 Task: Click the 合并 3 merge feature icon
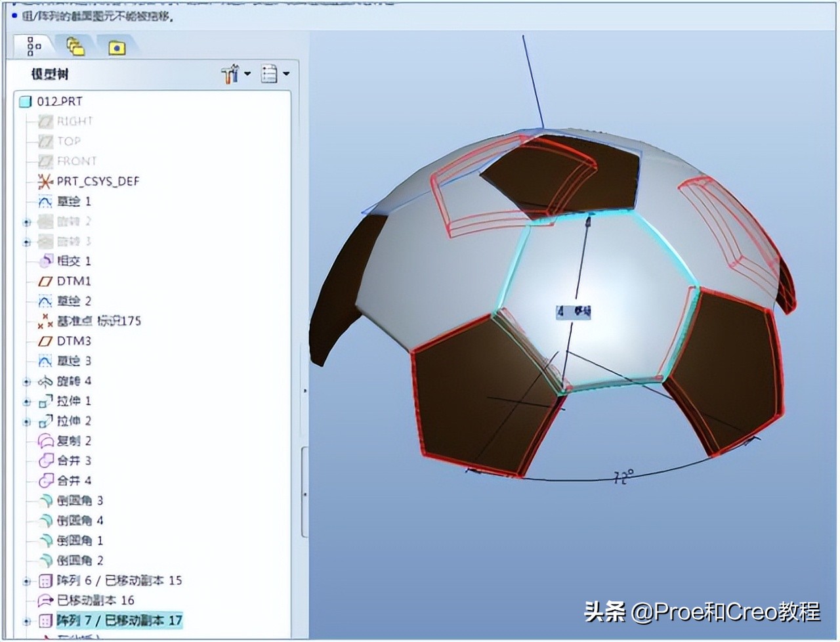[x=45, y=461]
